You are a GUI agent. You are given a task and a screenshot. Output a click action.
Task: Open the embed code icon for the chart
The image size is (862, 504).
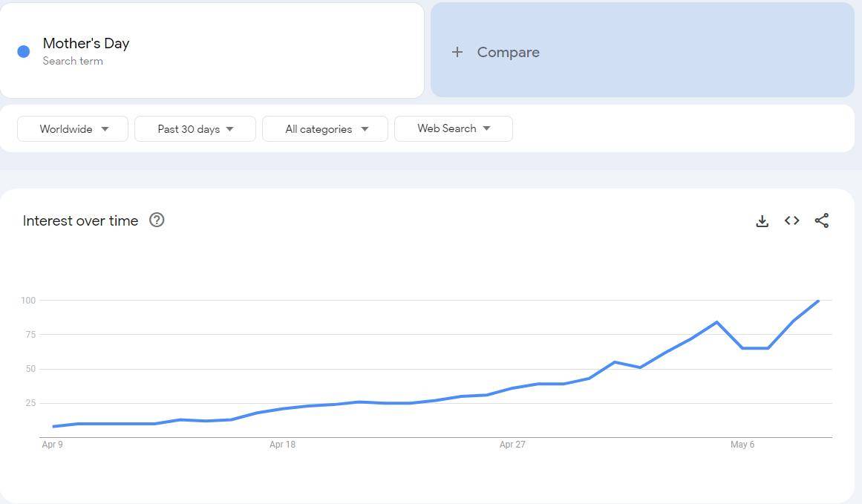(x=791, y=220)
